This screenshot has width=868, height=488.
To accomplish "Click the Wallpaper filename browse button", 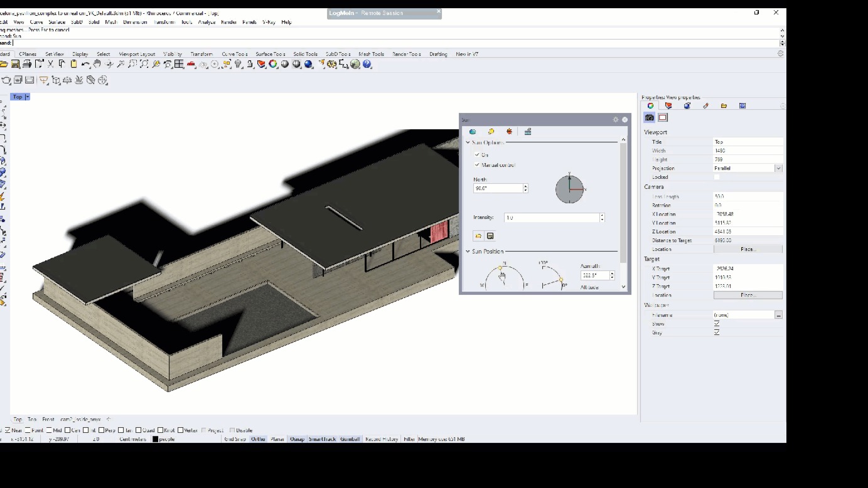I will (778, 315).
